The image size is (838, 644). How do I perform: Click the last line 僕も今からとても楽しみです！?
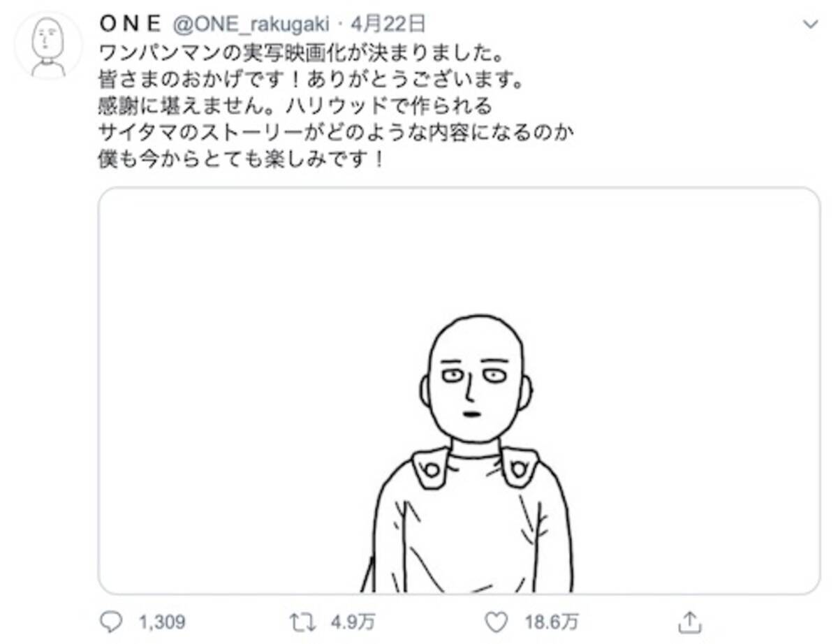[x=242, y=159]
